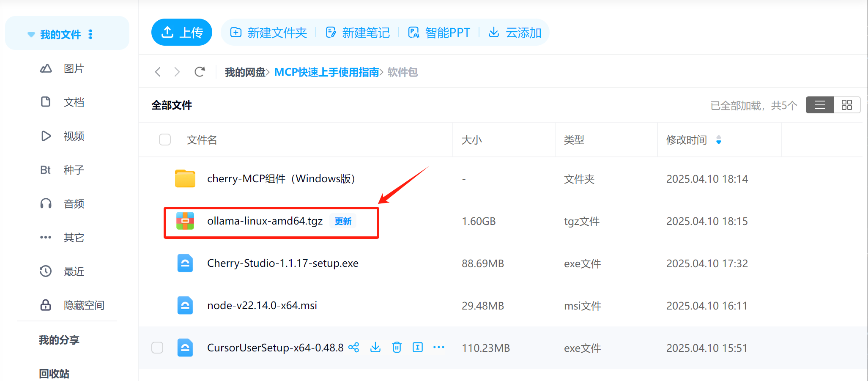Create a new folder with 新建文件夹
This screenshot has width=868, height=381.
[268, 33]
